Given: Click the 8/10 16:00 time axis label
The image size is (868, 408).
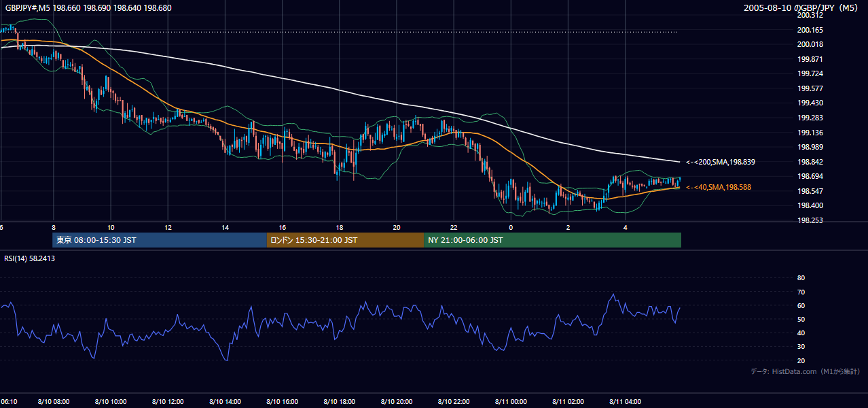Looking at the screenshot, I should pos(283,402).
